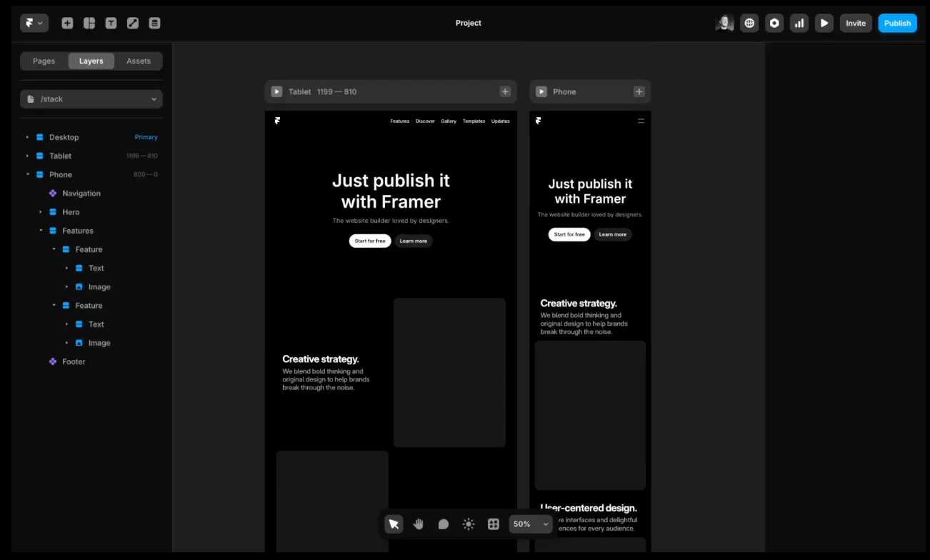930x560 pixels.
Task: Select the cursor Select tool
Action: 394,524
